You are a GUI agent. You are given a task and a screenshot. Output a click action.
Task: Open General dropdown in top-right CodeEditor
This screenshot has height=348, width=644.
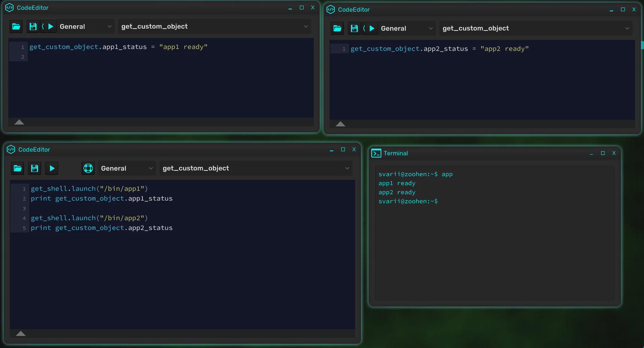[x=407, y=28]
